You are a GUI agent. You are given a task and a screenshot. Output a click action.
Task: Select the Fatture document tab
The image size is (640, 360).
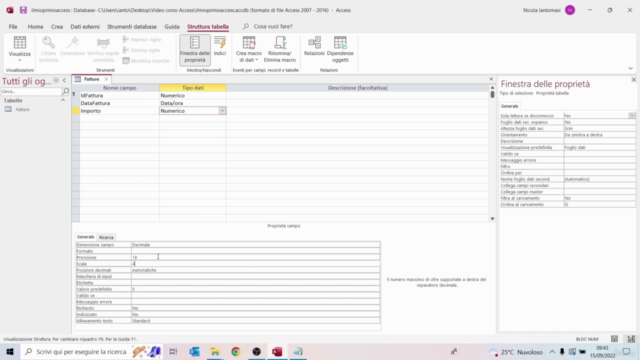[x=91, y=79]
